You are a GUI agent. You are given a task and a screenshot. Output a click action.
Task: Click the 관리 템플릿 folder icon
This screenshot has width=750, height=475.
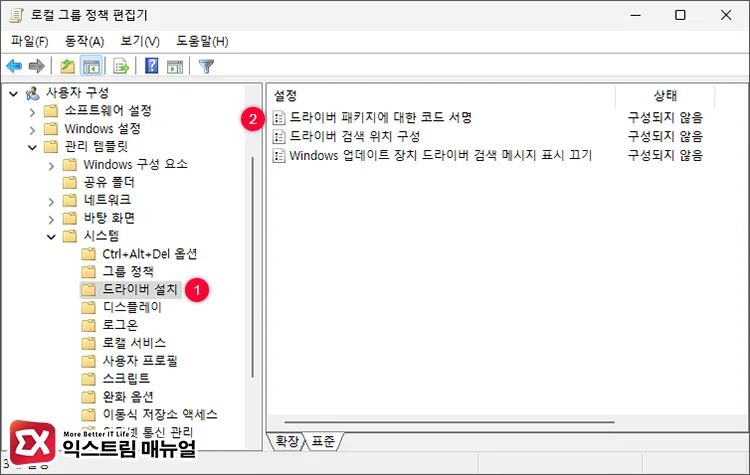click(x=51, y=146)
